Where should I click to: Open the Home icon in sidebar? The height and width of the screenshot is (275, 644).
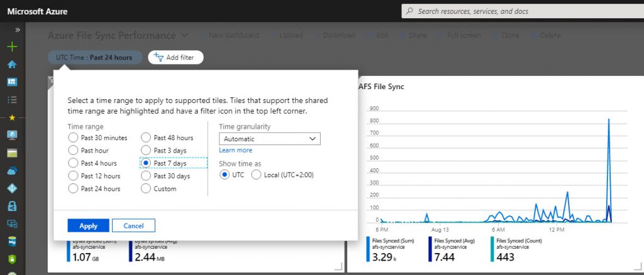coord(13,64)
